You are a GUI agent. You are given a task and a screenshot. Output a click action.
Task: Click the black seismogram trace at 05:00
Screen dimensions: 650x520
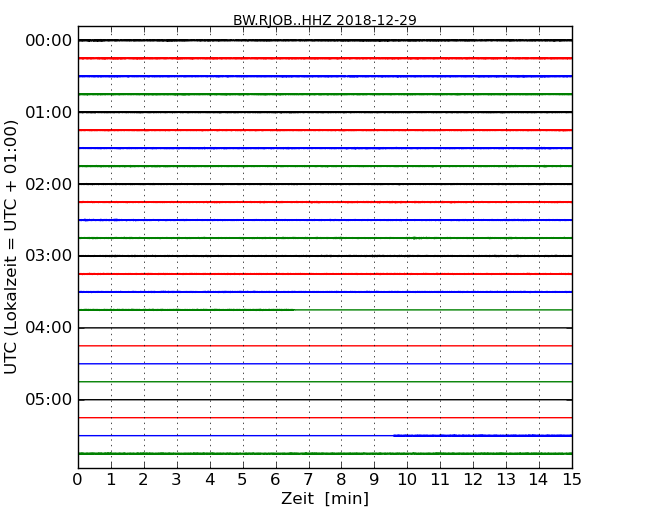pyautogui.click(x=325, y=400)
